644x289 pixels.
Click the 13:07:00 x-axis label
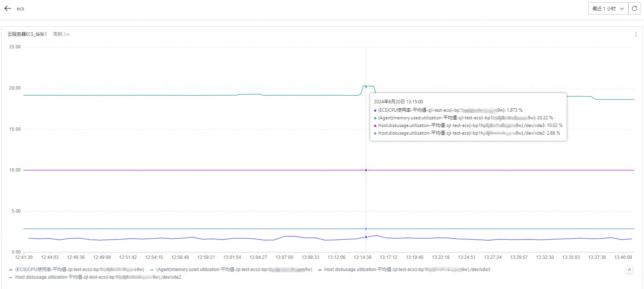pyautogui.click(x=284, y=257)
